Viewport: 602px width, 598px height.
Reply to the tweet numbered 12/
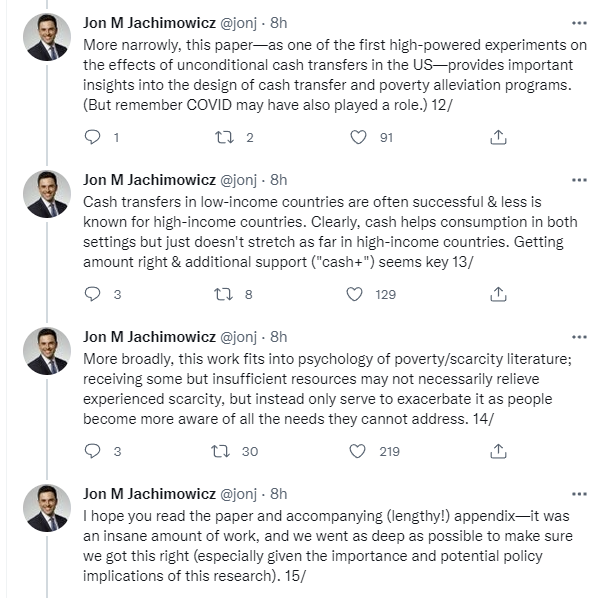[x=93, y=138]
